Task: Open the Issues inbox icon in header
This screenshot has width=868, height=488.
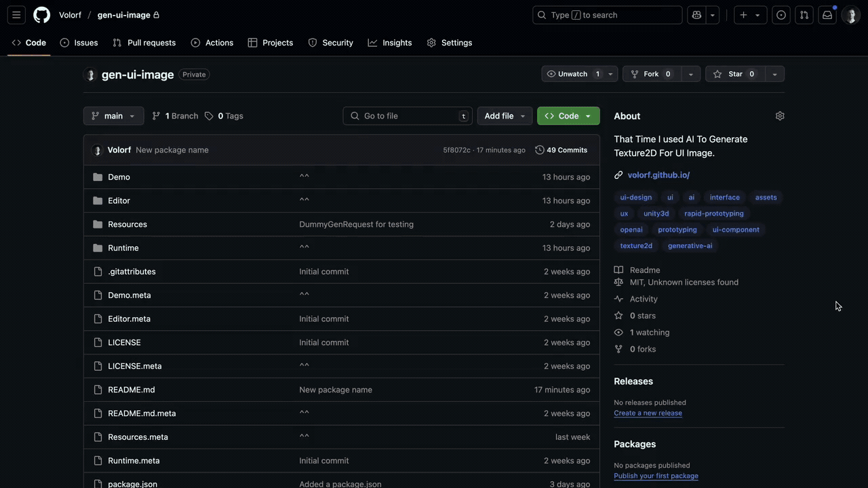Action: [x=781, y=15]
